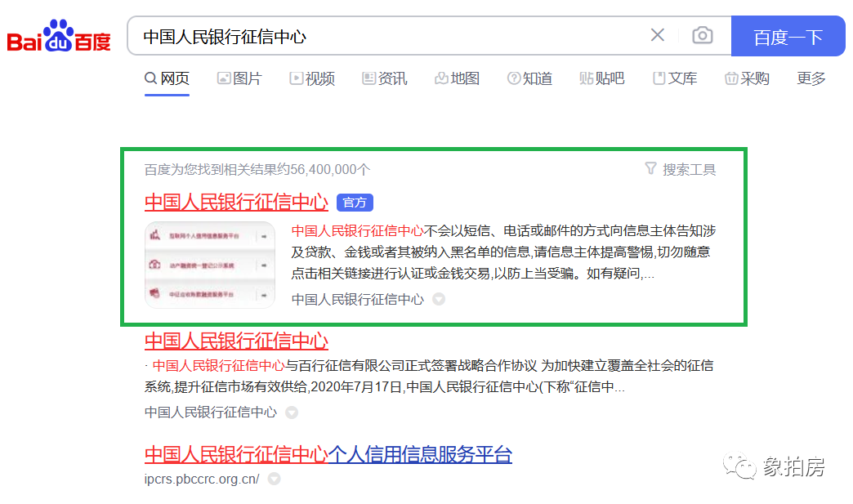Open image search via the camera icon
The width and height of the screenshot is (853, 504).
pos(703,35)
